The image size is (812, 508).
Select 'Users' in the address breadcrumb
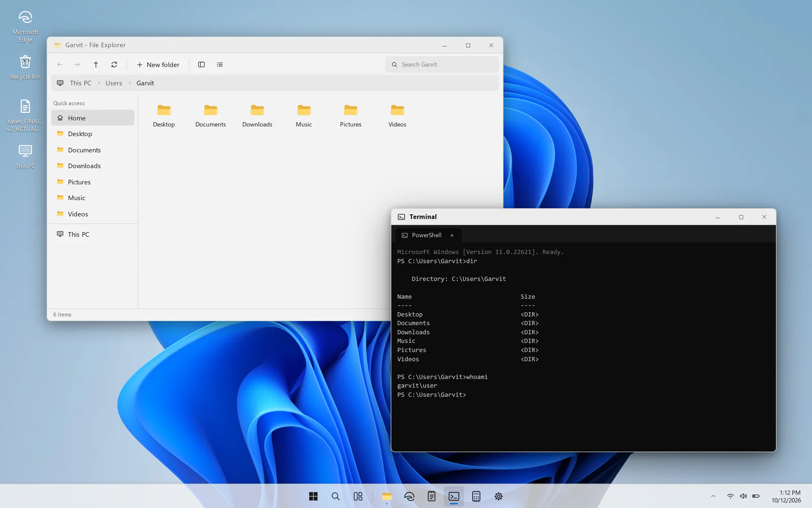click(114, 83)
